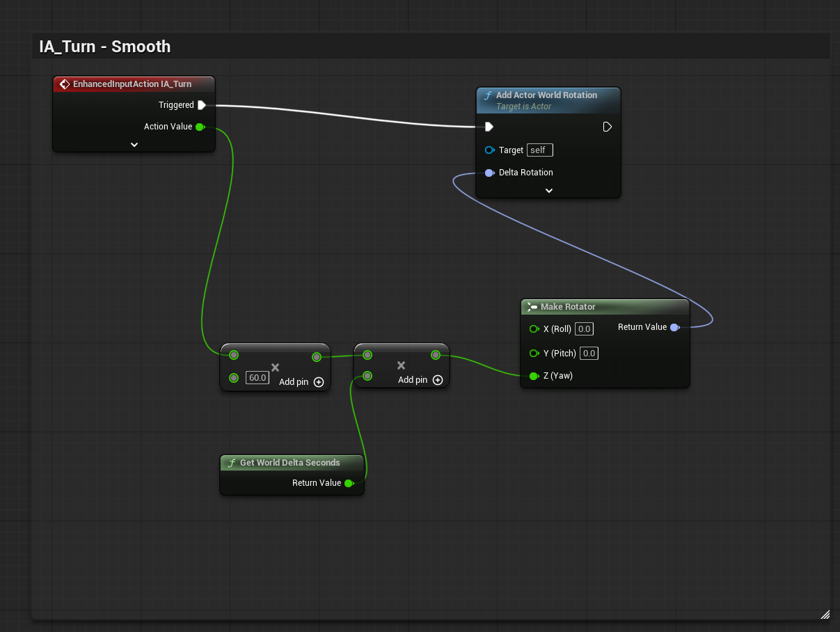The height and width of the screenshot is (632, 840).
Task: Expand the EnhancedInputAction IA_Turn node chevron
Action: tap(134, 145)
